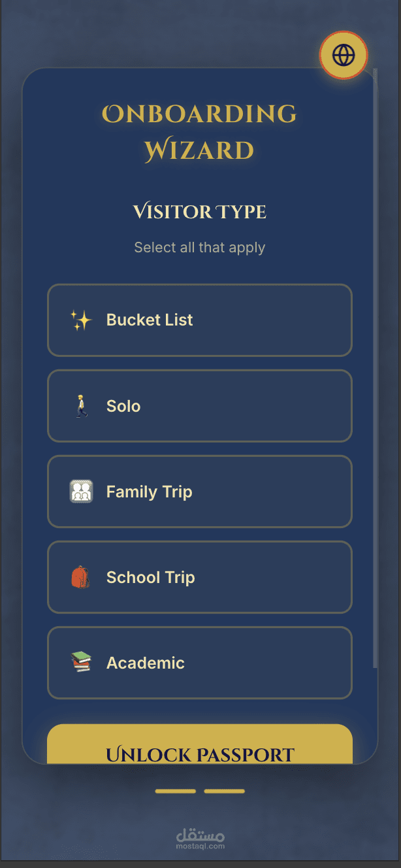Click the Onboarding Wizard title
This screenshot has height=868, width=401.
pos(199,132)
